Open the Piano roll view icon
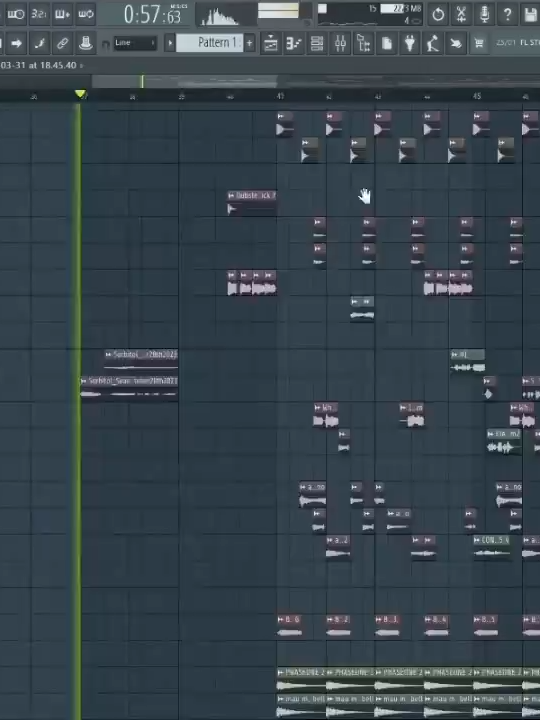 293,43
